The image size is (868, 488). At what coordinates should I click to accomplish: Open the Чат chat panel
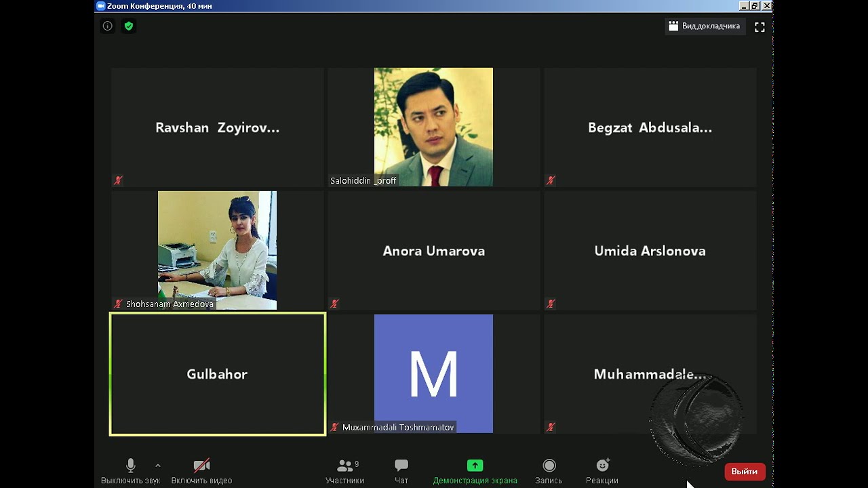pyautogui.click(x=401, y=471)
